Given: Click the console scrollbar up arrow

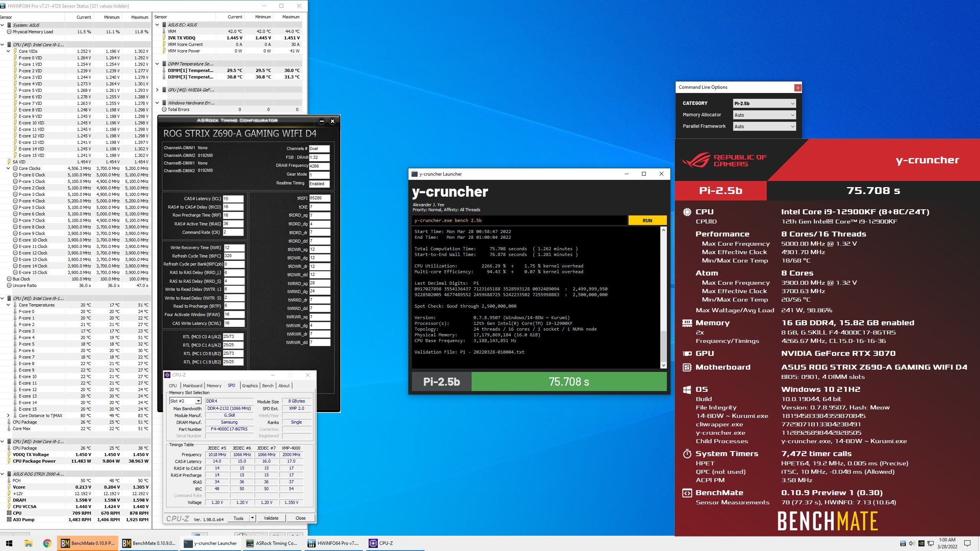Looking at the screenshot, I should click(663, 230).
